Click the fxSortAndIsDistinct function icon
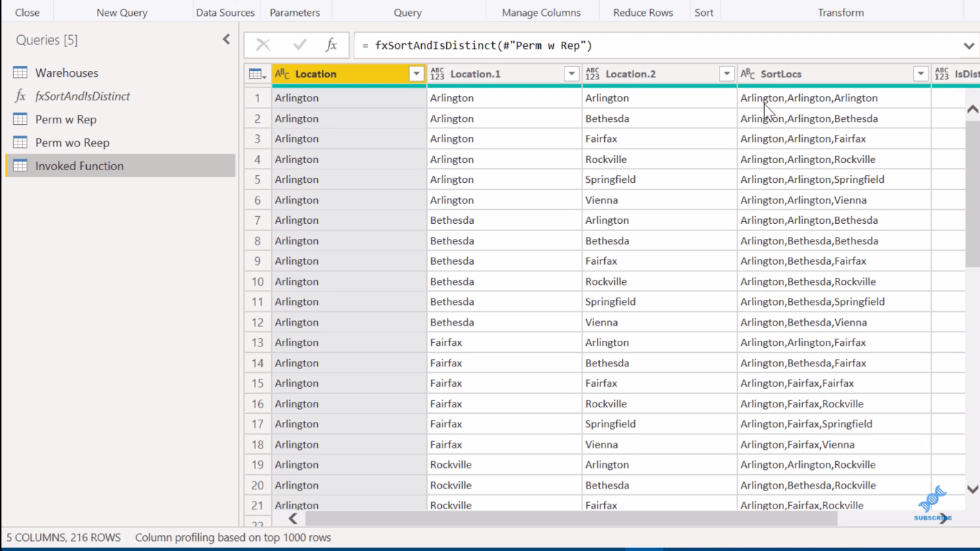980x551 pixels. pos(20,96)
